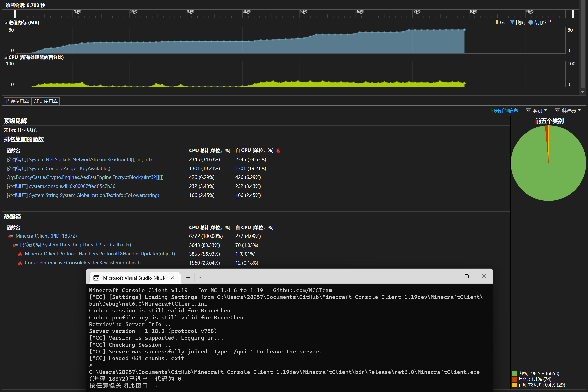
Task: Open detailed info link (打开详细信息...)
Action: pyautogui.click(x=506, y=111)
